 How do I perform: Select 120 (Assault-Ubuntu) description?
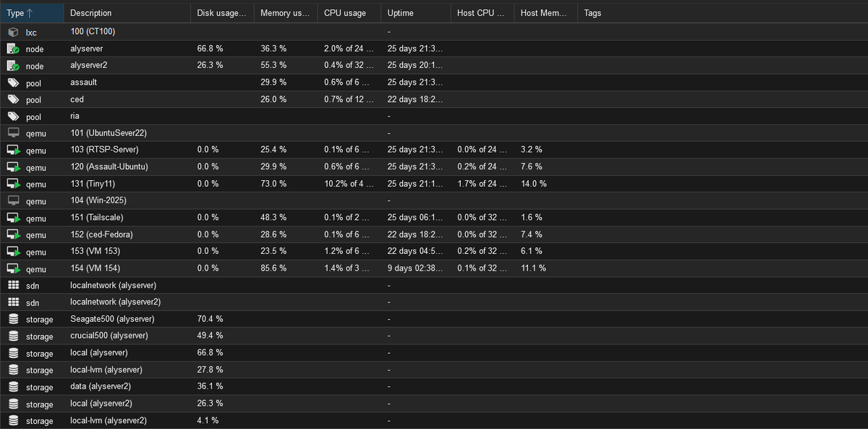109,167
